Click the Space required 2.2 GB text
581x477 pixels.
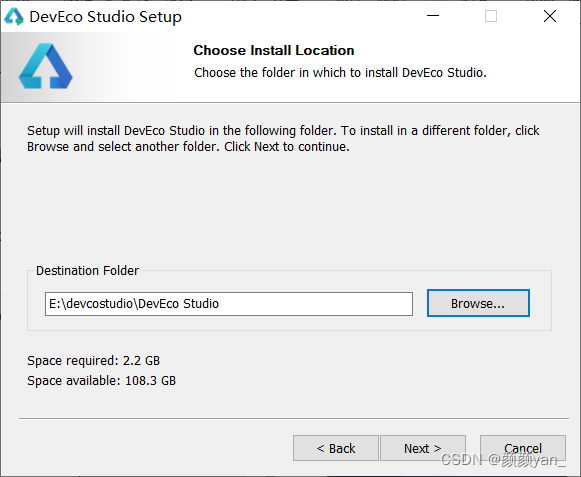point(93,361)
